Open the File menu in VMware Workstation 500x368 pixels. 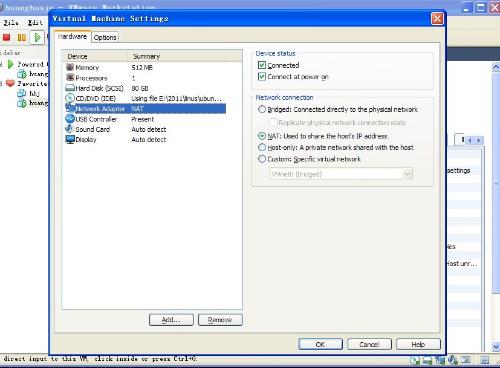pos(11,23)
